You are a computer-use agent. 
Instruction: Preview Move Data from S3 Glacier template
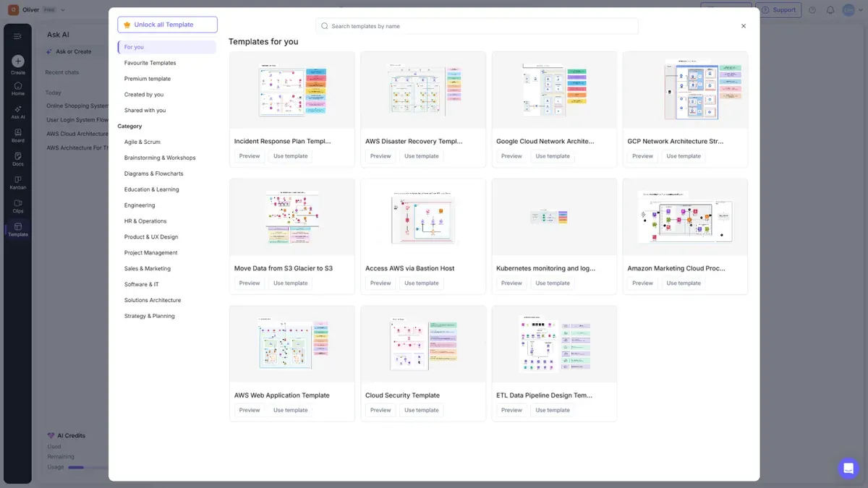250,283
